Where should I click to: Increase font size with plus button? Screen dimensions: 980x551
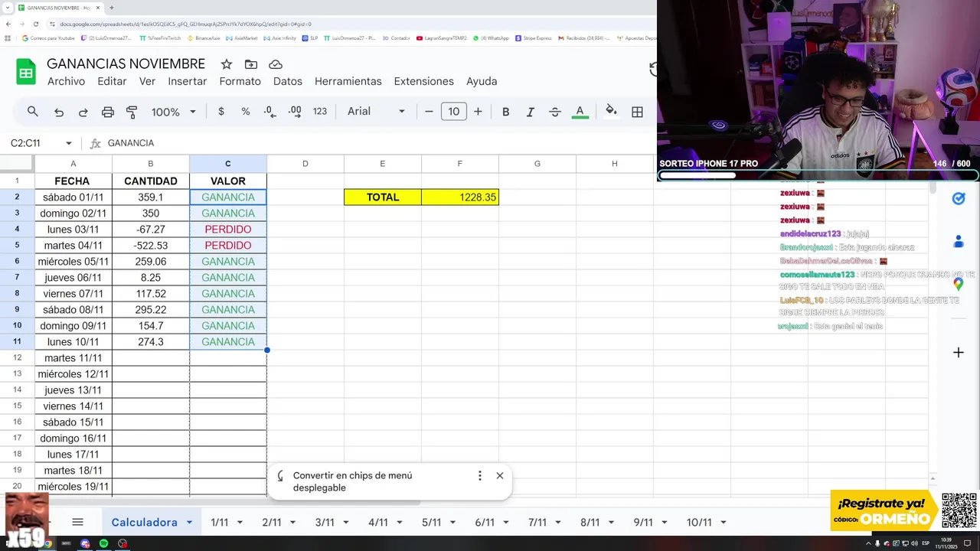point(478,112)
